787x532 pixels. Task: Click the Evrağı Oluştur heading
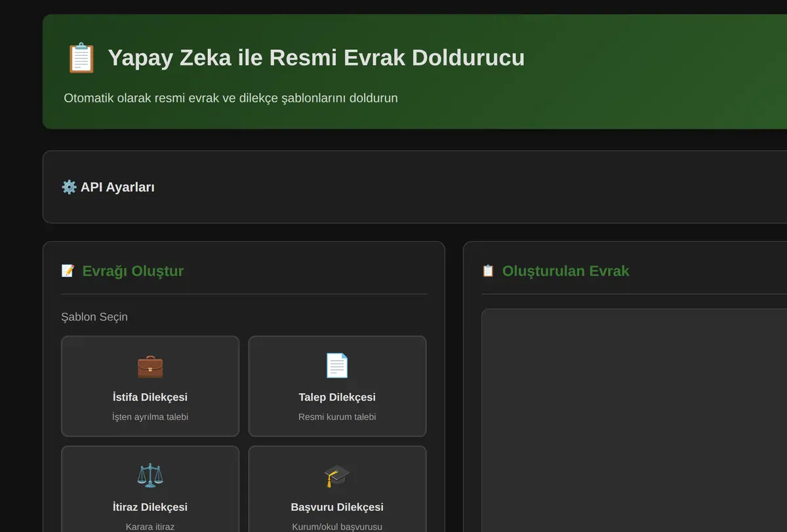(133, 271)
